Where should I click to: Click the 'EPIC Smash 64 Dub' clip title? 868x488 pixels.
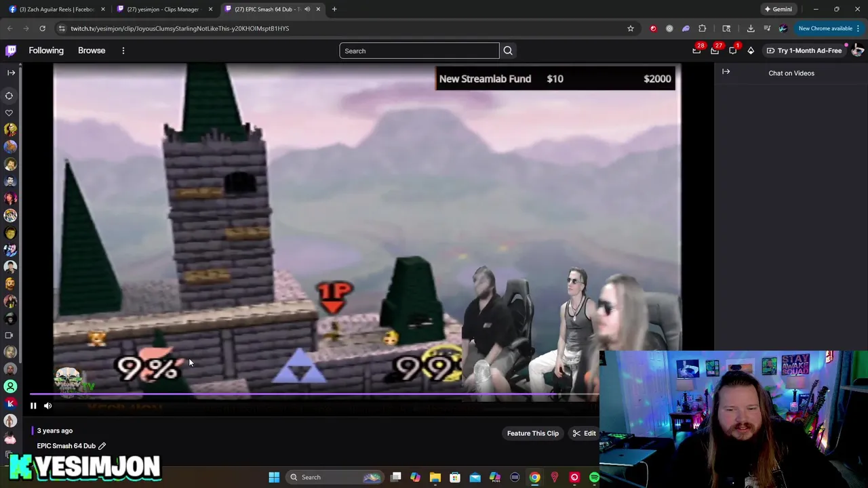[x=66, y=446]
